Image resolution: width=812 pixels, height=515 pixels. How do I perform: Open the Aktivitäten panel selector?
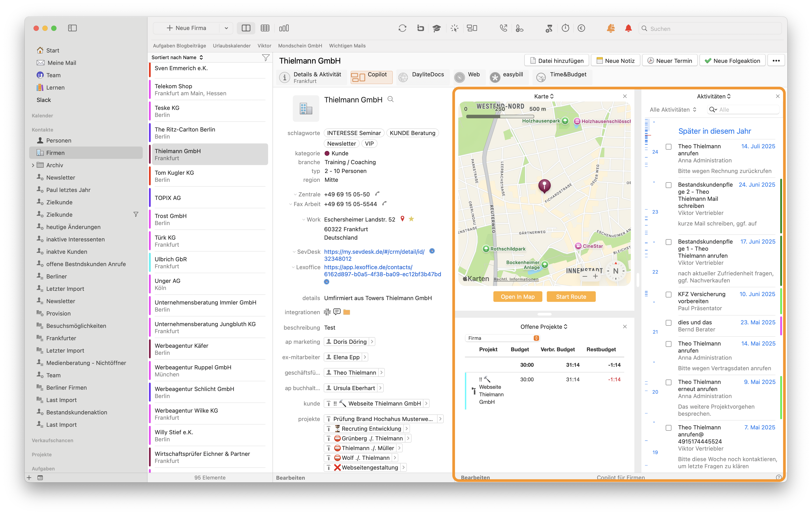point(714,96)
